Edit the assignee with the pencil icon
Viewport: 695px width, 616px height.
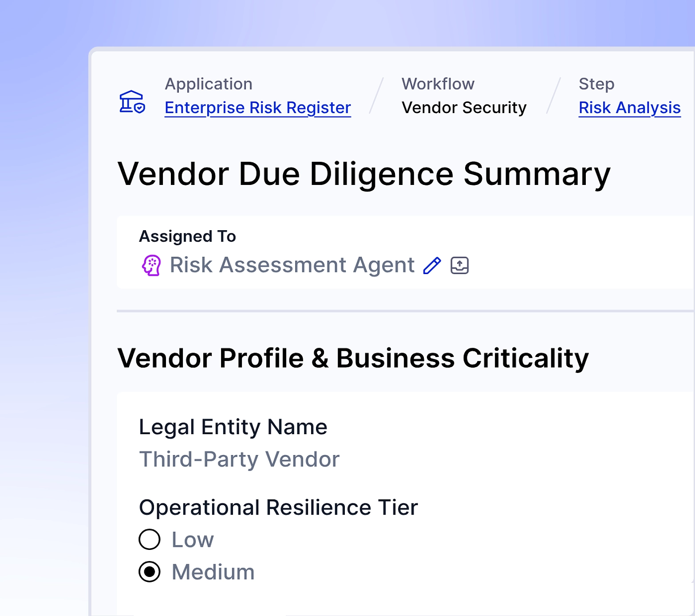[x=432, y=266]
